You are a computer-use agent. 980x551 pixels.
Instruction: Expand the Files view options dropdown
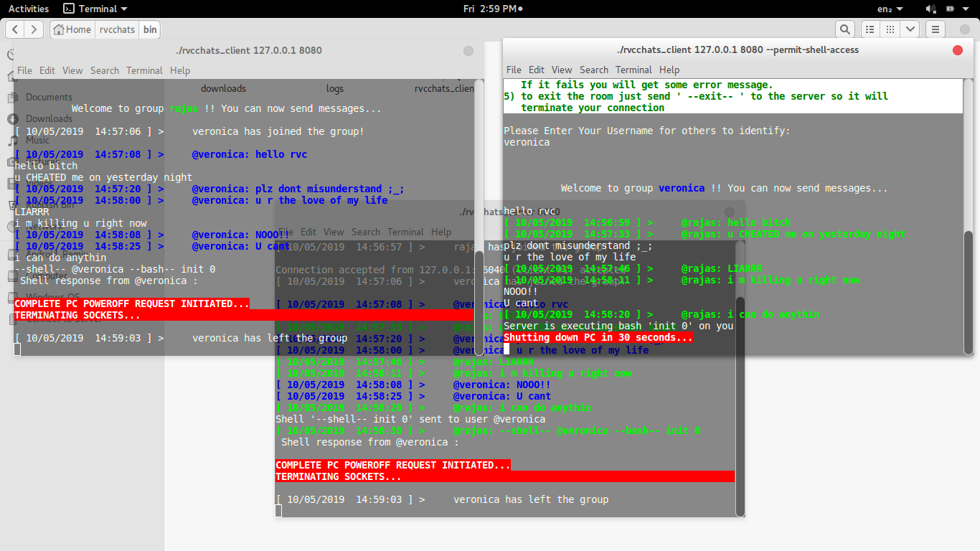click(x=910, y=29)
